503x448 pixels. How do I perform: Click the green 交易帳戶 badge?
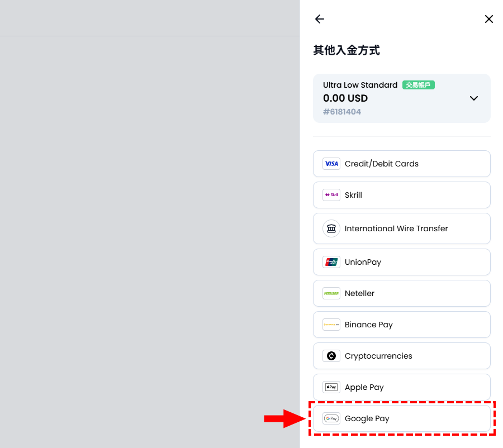(418, 85)
